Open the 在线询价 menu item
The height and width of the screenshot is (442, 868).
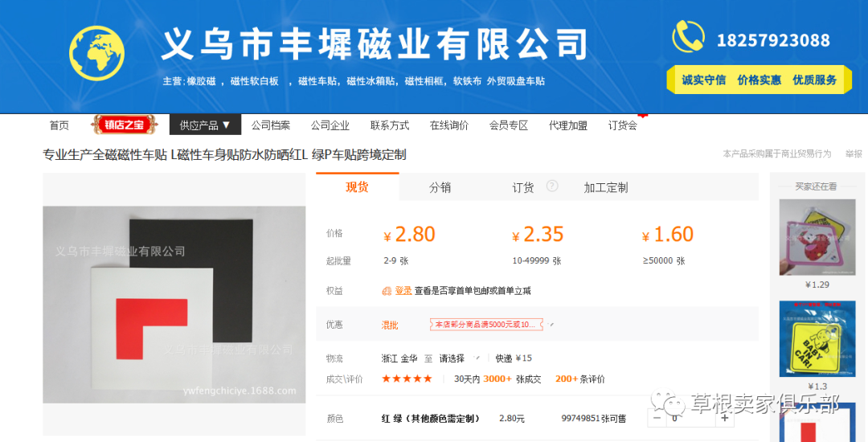(449, 125)
